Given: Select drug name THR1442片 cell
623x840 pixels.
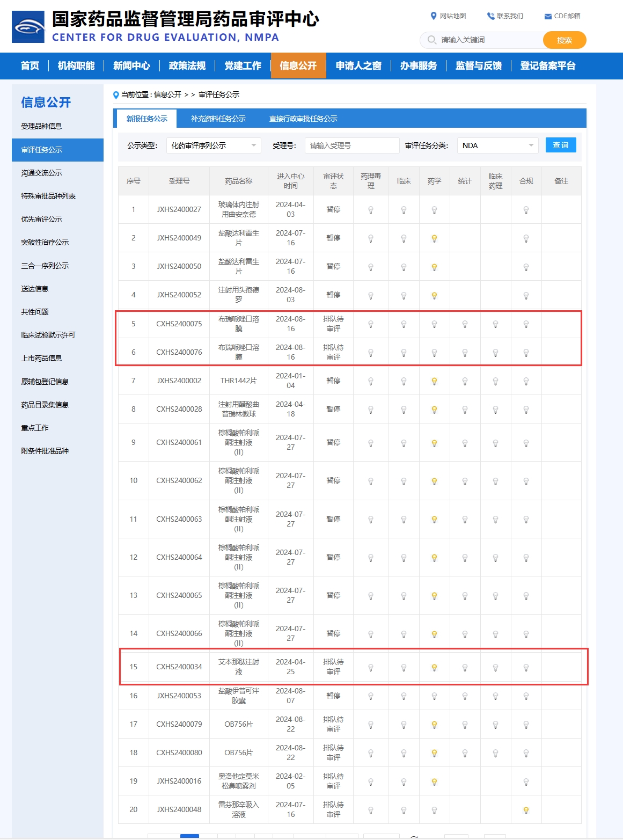Looking at the screenshot, I should pyautogui.click(x=239, y=381).
